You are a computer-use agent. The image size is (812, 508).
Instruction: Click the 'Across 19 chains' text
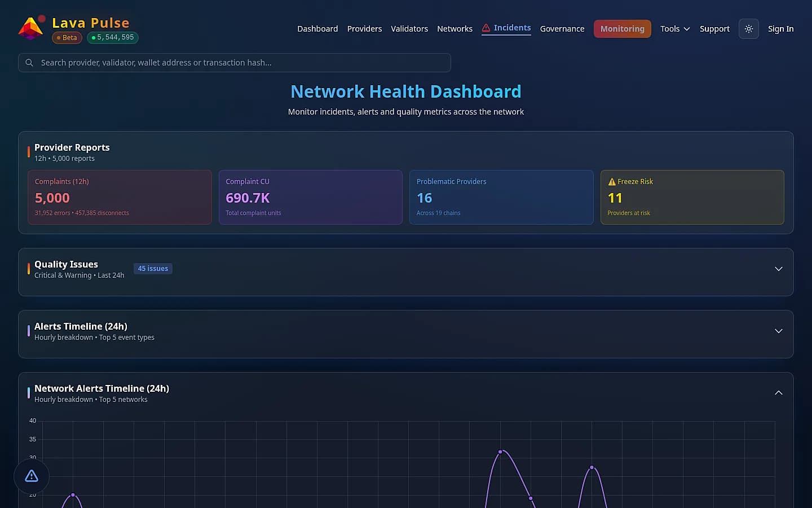pyautogui.click(x=438, y=213)
